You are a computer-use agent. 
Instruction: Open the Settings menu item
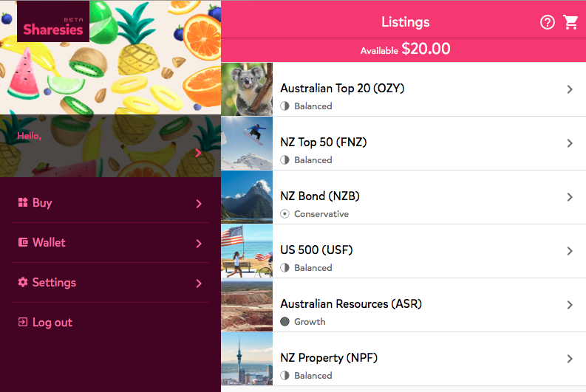coord(54,283)
